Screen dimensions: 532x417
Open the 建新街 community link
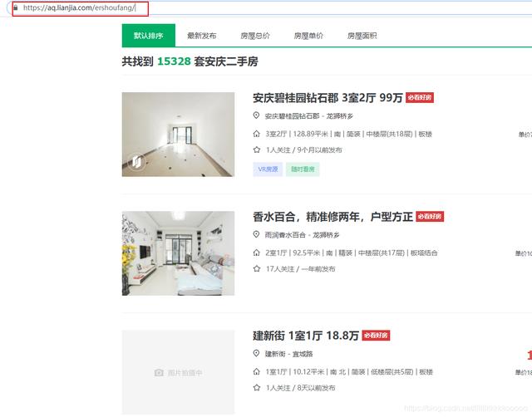pos(275,354)
